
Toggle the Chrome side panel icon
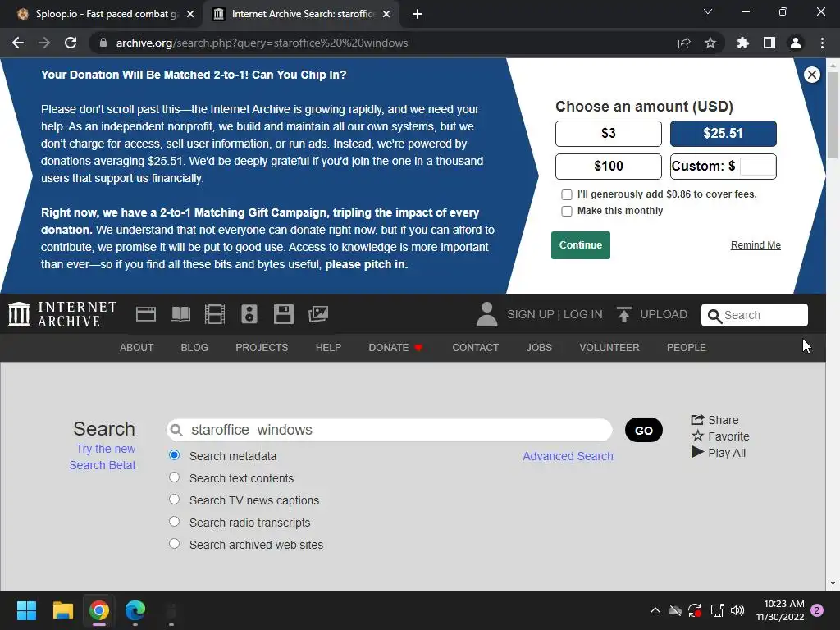pyautogui.click(x=769, y=43)
